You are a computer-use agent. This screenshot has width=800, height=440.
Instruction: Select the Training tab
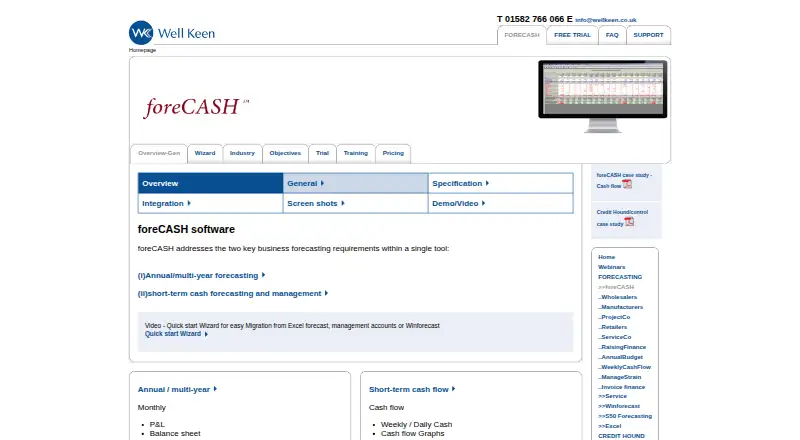356,153
